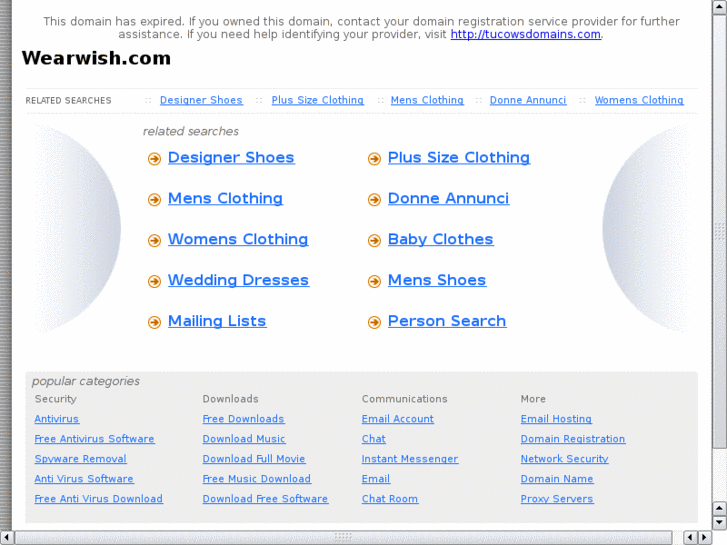Click the orange arrow beside Wedding Dresses
The height and width of the screenshot is (545, 727).
154,282
